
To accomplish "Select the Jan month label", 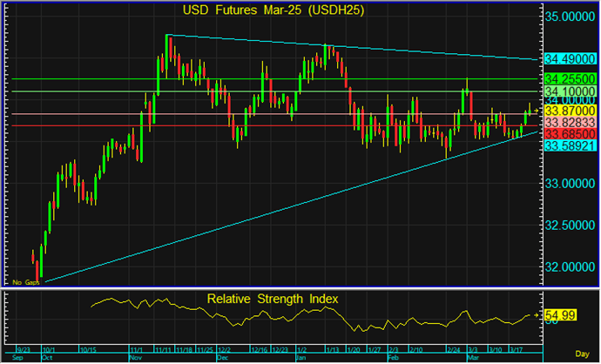I will coord(301,357).
